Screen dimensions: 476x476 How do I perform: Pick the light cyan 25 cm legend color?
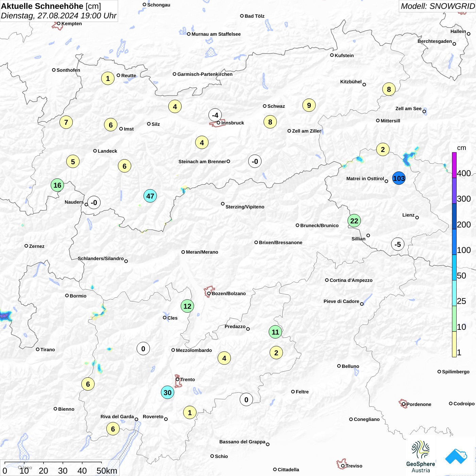454,293
